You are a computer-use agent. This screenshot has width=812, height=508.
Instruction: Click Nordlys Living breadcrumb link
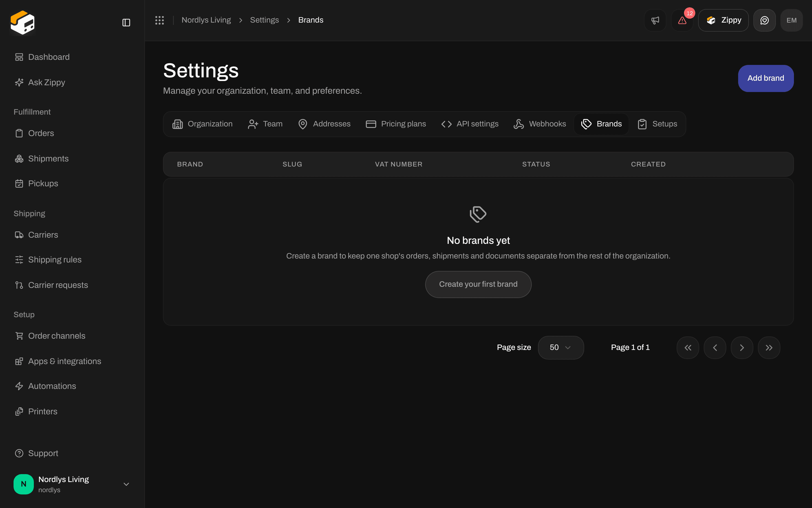pos(206,20)
